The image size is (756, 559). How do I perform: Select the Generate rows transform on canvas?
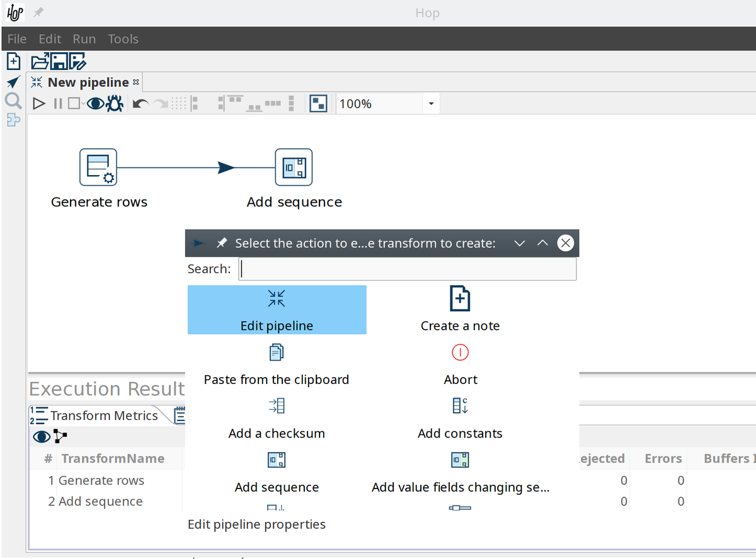[x=98, y=167]
